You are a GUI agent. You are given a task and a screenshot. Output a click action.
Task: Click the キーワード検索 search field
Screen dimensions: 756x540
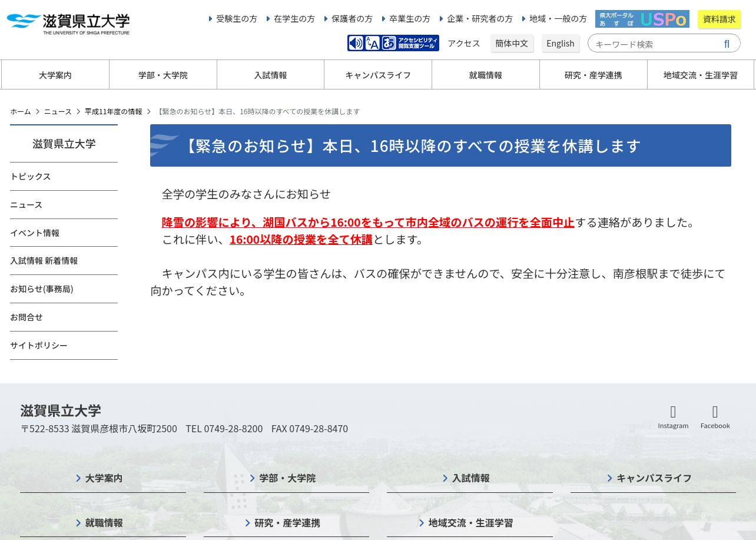click(x=654, y=44)
